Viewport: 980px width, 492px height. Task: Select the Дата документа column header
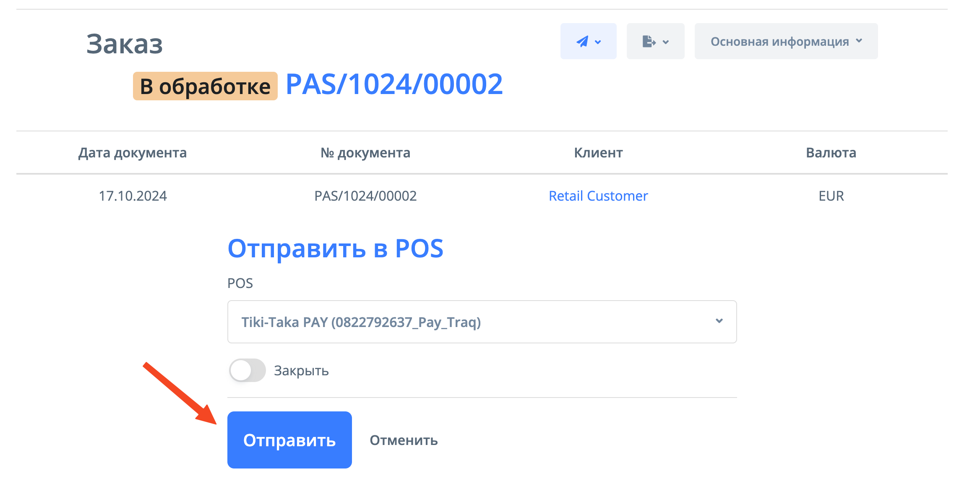pos(133,153)
